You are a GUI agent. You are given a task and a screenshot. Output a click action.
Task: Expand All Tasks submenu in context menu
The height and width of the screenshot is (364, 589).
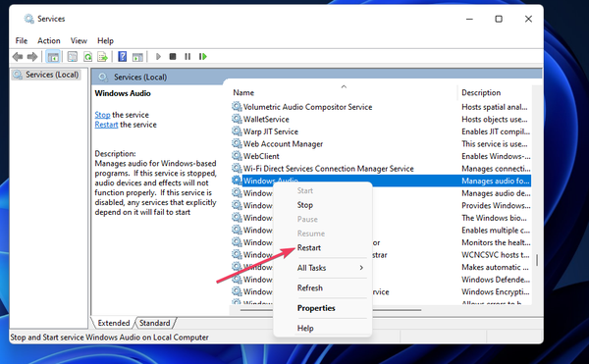[x=322, y=268]
